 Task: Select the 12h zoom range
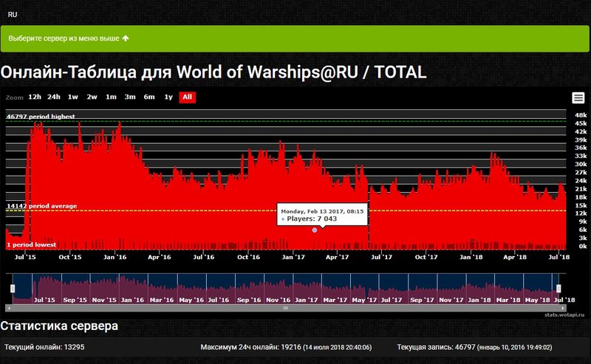35,97
